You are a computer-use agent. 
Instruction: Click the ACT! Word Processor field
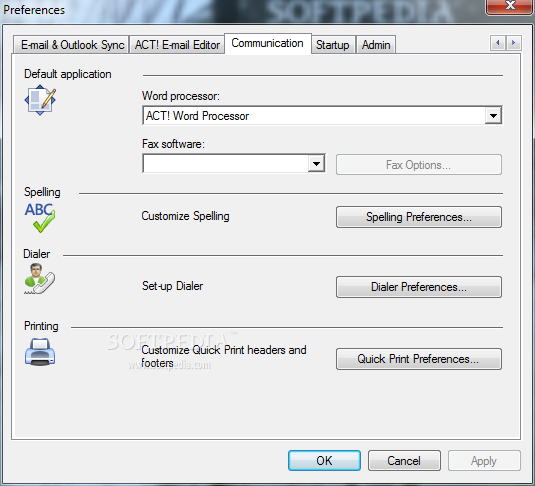pyautogui.click(x=322, y=116)
